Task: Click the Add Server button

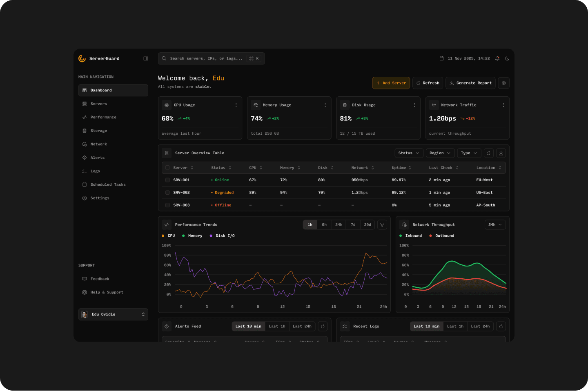Action: pos(391,83)
